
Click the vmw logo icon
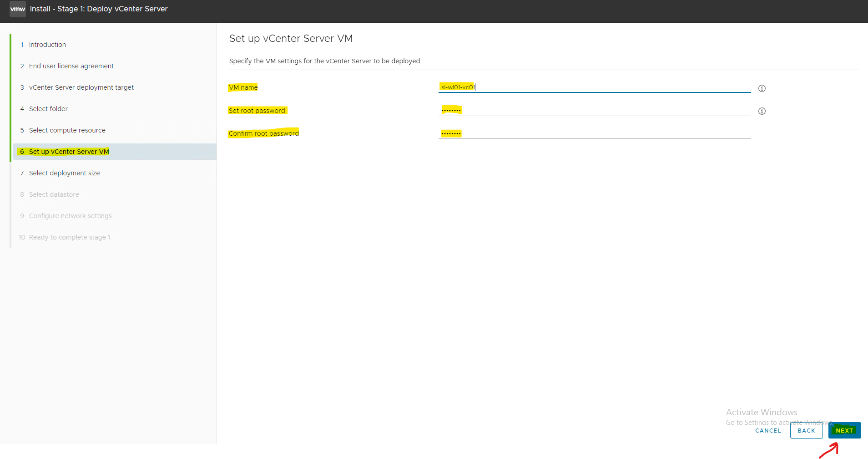point(17,9)
